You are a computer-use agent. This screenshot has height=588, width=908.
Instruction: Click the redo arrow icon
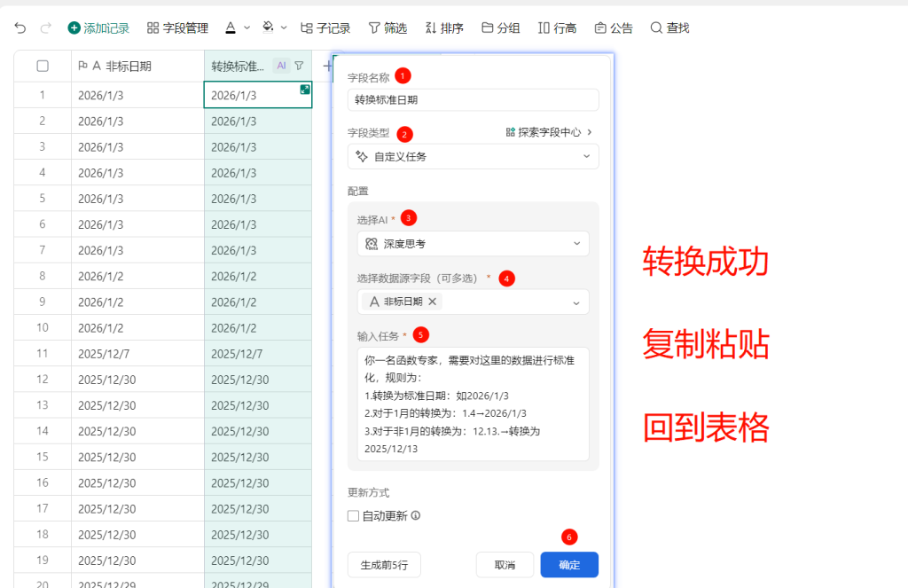[x=46, y=27]
